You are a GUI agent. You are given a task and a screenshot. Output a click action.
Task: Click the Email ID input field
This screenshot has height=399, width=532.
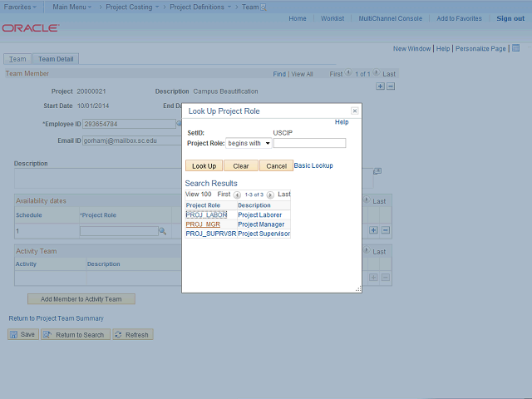point(132,140)
